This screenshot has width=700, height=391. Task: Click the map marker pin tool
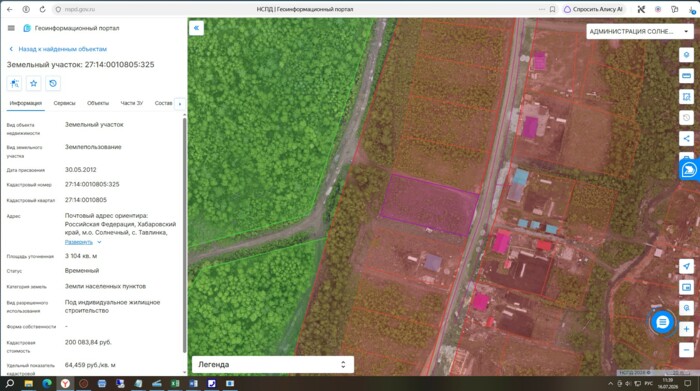[686, 55]
